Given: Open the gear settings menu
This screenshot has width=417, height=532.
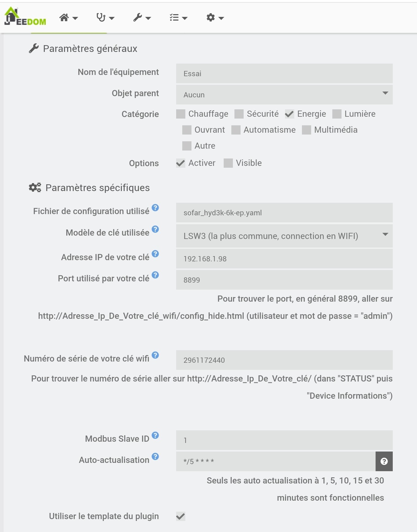Looking at the screenshot, I should (x=215, y=18).
